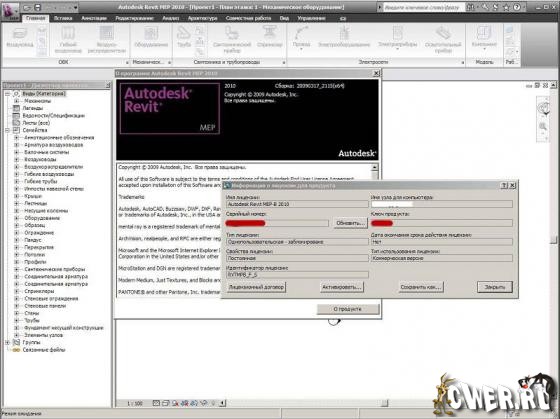This screenshot has width=560, height=419.
Task: Click the zoom tool on navigation bar
Action: pos(543,126)
